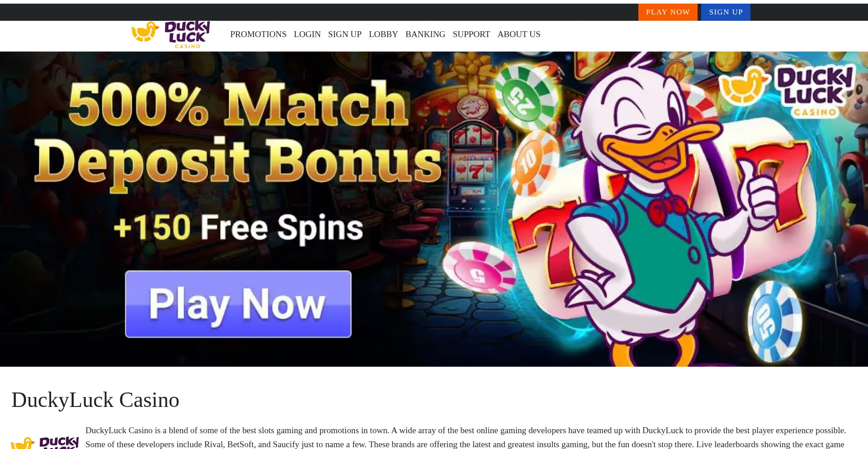Click the small DuckyLuck logo beside article text
This screenshot has height=449, width=868.
pos(45,442)
